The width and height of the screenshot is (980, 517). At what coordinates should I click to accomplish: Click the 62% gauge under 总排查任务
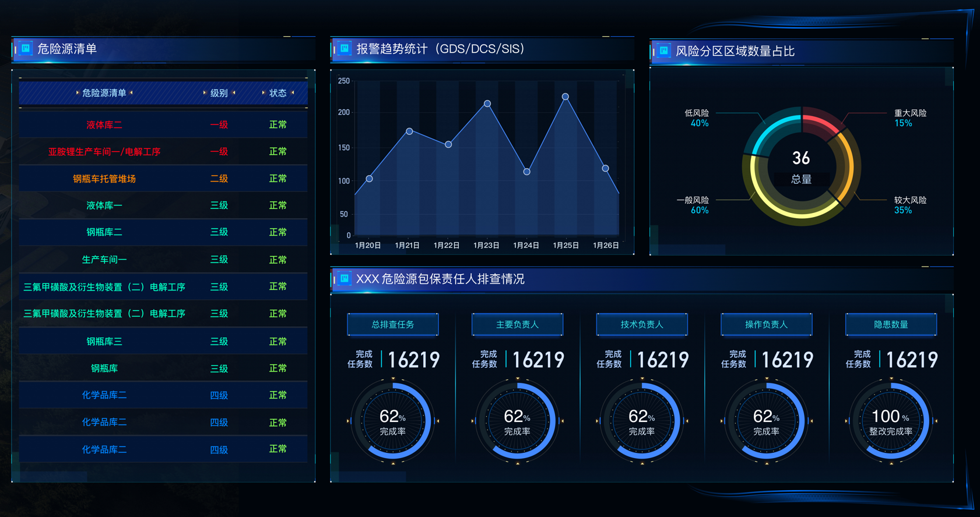[x=393, y=421]
